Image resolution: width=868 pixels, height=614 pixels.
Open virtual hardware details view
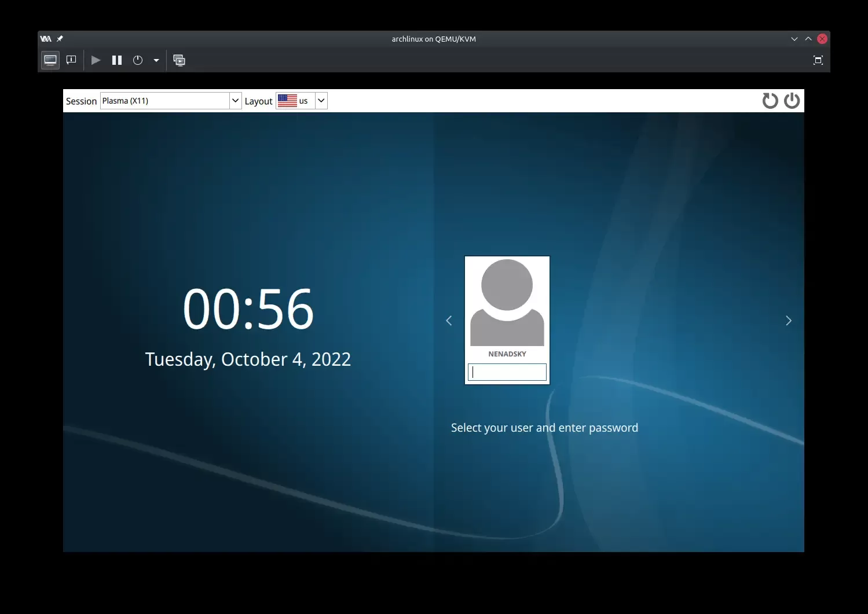[x=71, y=60]
